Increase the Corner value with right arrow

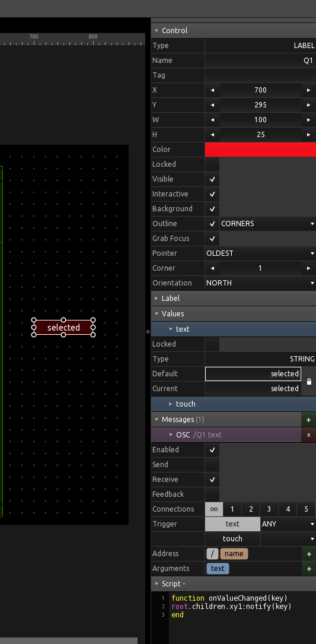coord(309,268)
